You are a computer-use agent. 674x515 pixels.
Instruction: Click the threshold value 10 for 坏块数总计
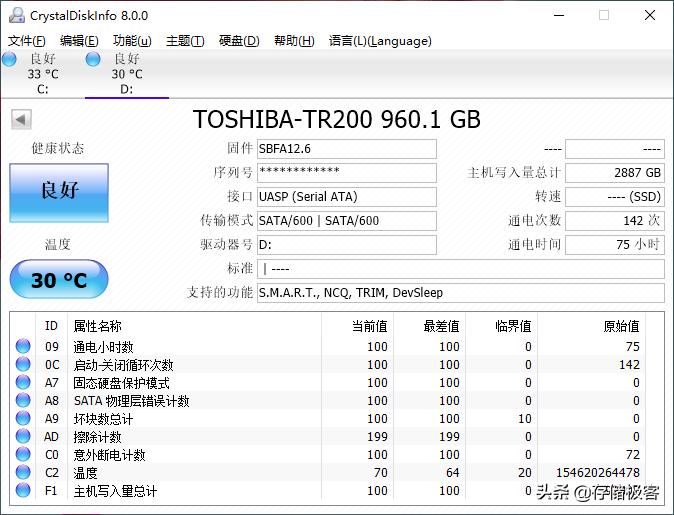tap(524, 418)
